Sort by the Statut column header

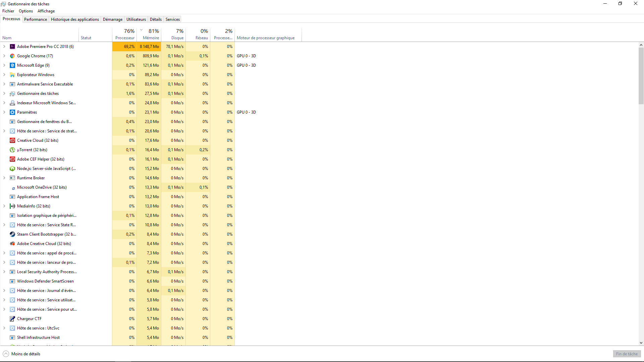click(95, 35)
